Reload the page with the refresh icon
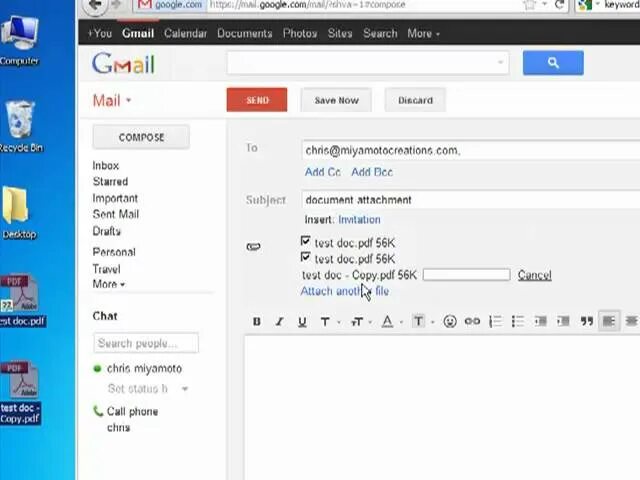The width and height of the screenshot is (640, 480). 559,5
